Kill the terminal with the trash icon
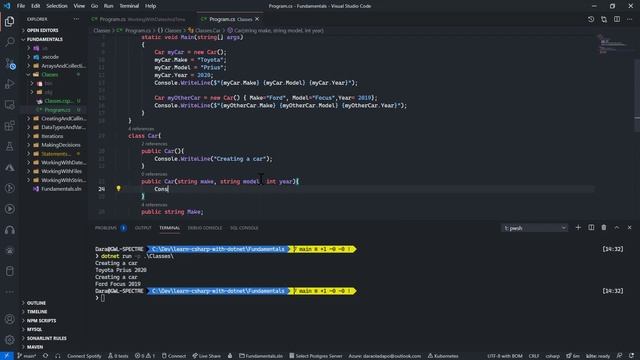Viewport: 640px width, 360px height. 604,228
